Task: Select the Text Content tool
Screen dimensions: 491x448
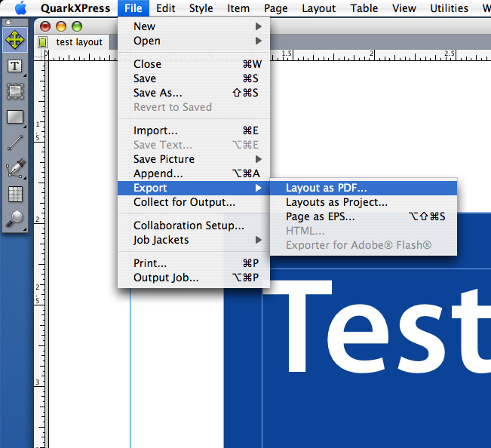Action: [x=15, y=66]
